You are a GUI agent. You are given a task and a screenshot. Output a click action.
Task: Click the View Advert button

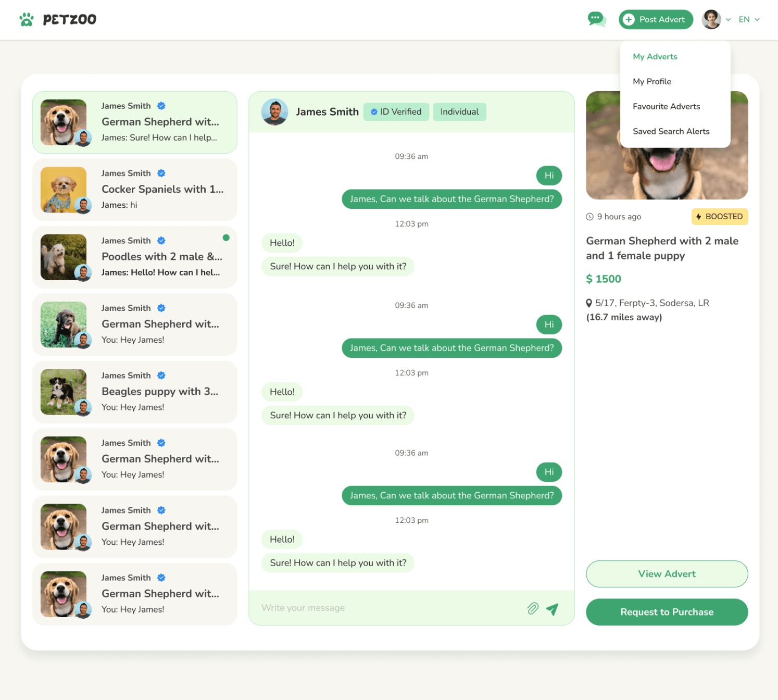tap(667, 574)
